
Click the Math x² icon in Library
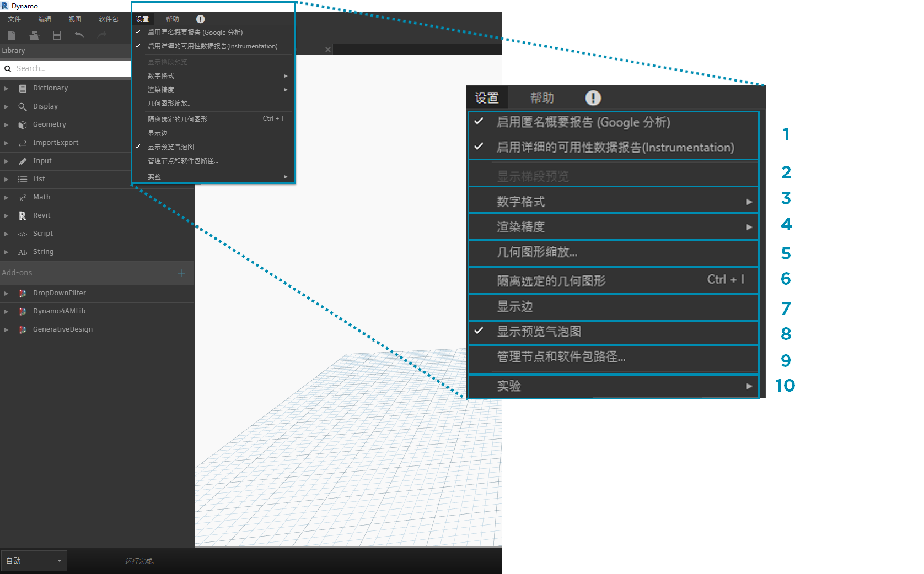[x=23, y=197]
